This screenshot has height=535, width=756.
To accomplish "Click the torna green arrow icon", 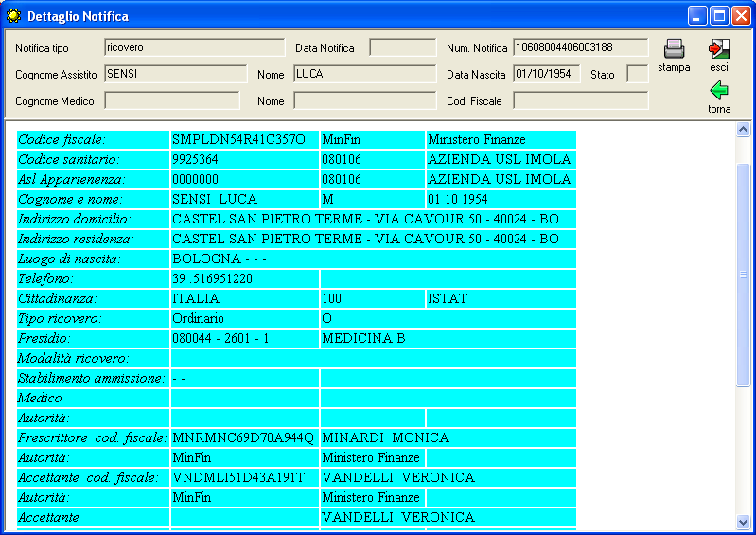I will click(x=719, y=91).
